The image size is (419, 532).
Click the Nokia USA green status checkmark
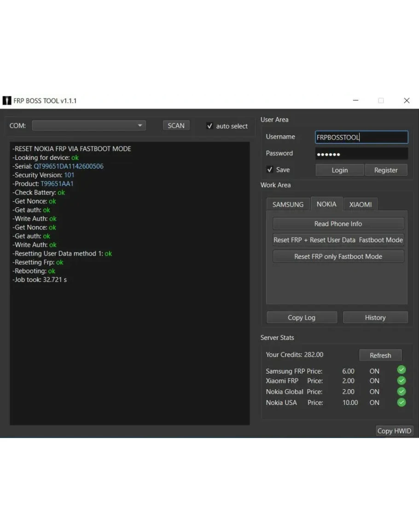[402, 402]
